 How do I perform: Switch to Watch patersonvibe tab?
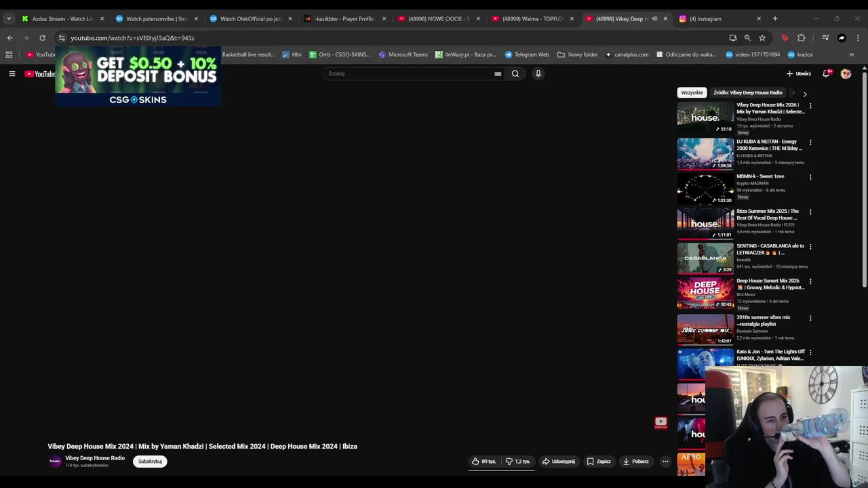(x=157, y=19)
